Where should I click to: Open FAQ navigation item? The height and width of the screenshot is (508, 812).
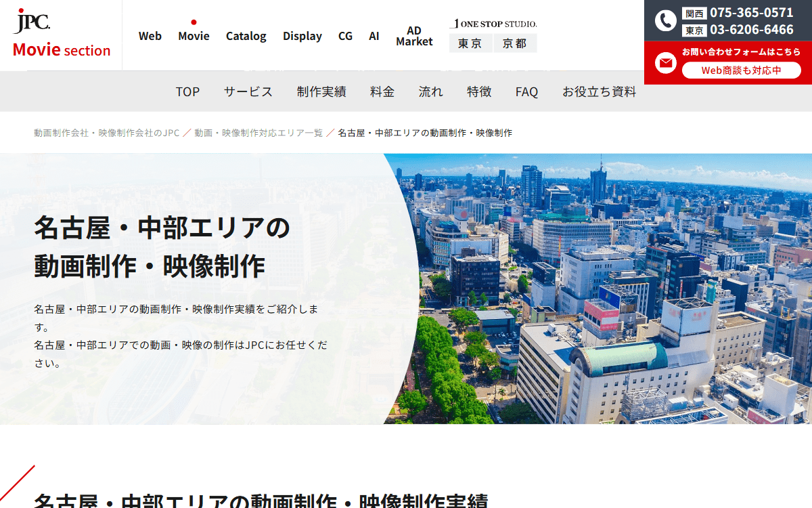click(526, 91)
